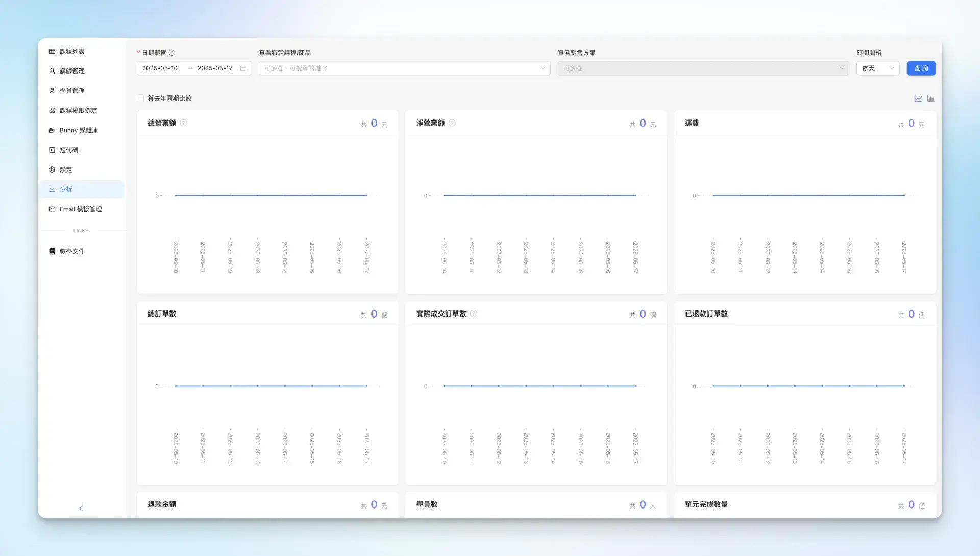Enable 與去年同期比較 checkbox

pos(141,99)
